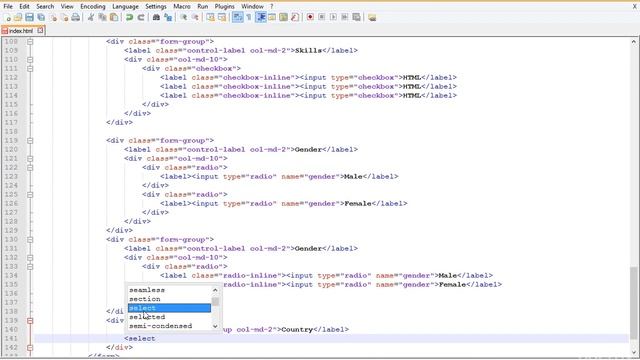Create a new document with the New icon

click(7, 18)
